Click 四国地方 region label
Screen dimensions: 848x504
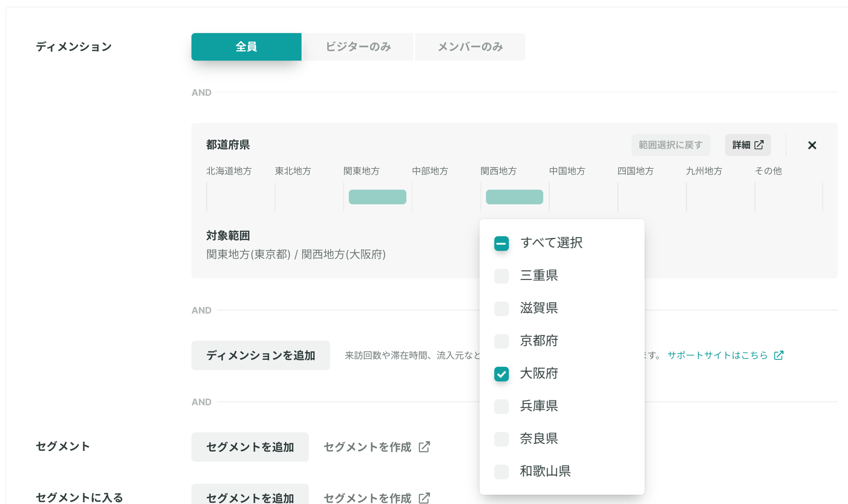(x=636, y=171)
